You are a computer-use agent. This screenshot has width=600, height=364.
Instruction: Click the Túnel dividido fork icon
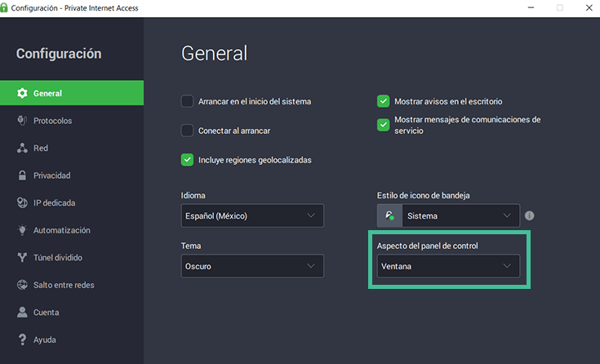point(22,258)
